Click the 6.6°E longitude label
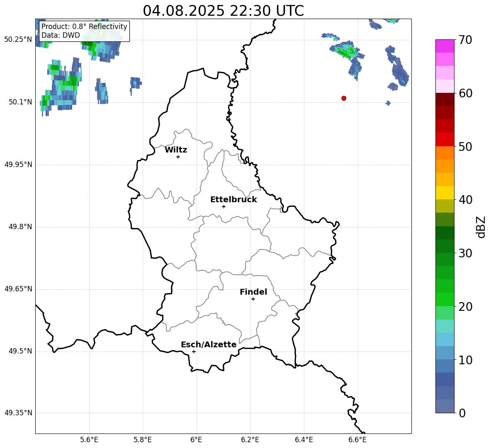 point(357,440)
